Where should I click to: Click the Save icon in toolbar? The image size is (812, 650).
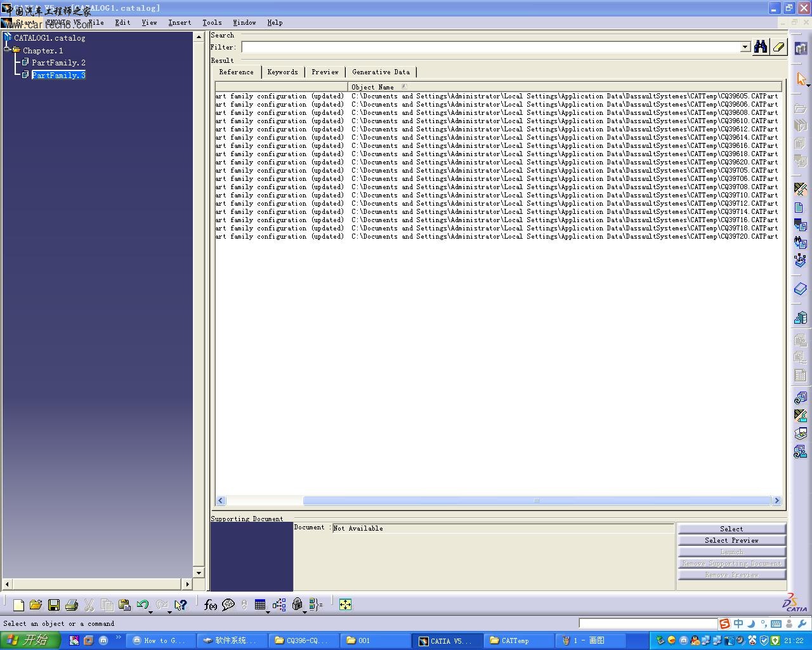(54, 605)
